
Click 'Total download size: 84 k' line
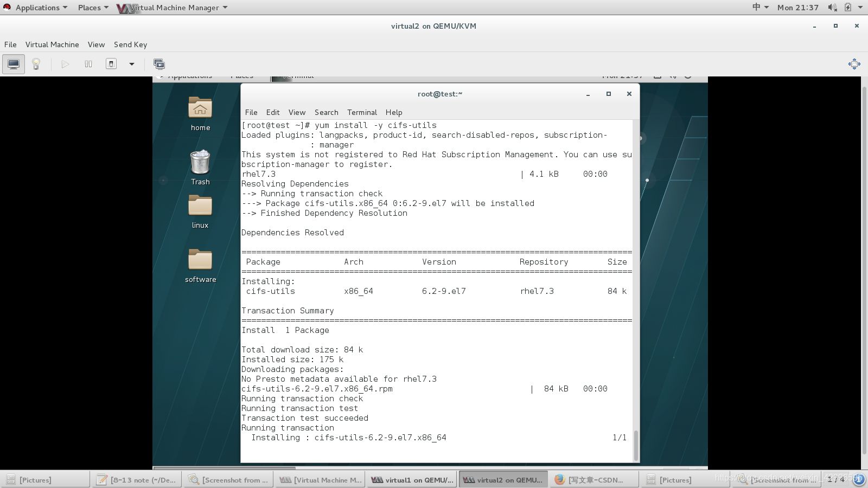point(302,350)
